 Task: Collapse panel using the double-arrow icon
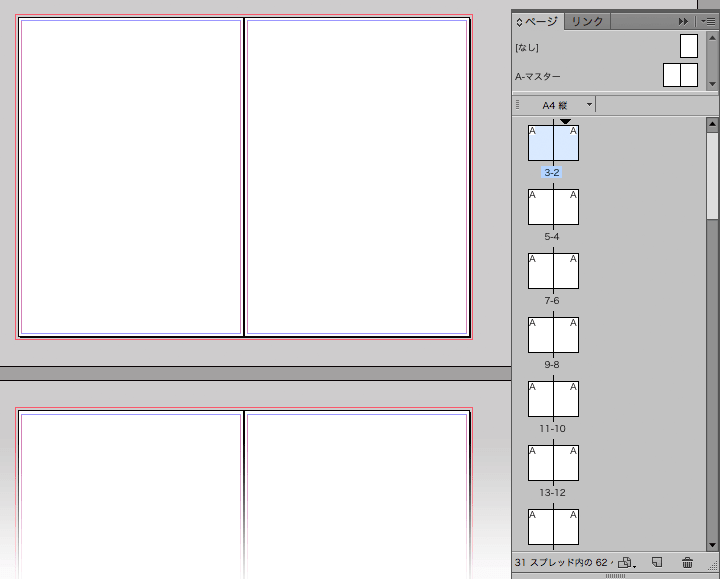(684, 21)
